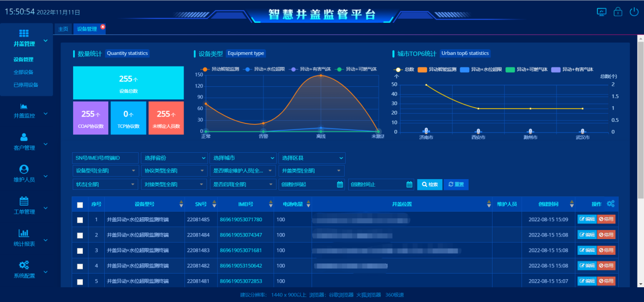This screenshot has width=644, height=302.
Task: Tick the checkbox for row 1
Action: (80, 220)
